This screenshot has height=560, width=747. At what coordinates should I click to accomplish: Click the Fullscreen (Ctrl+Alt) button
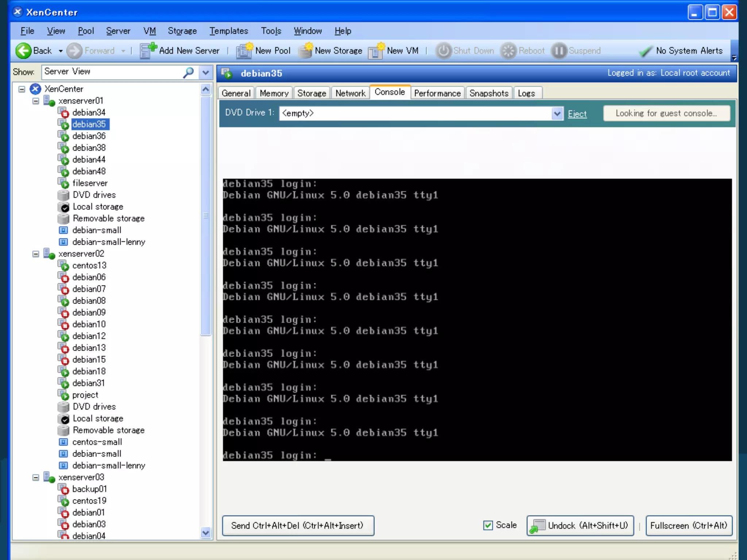(689, 525)
